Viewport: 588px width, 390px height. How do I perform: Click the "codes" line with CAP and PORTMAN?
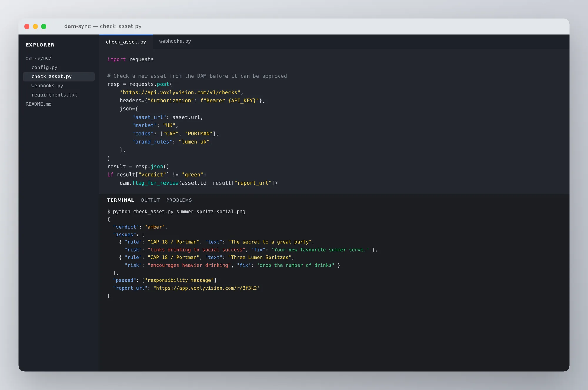[175, 134]
